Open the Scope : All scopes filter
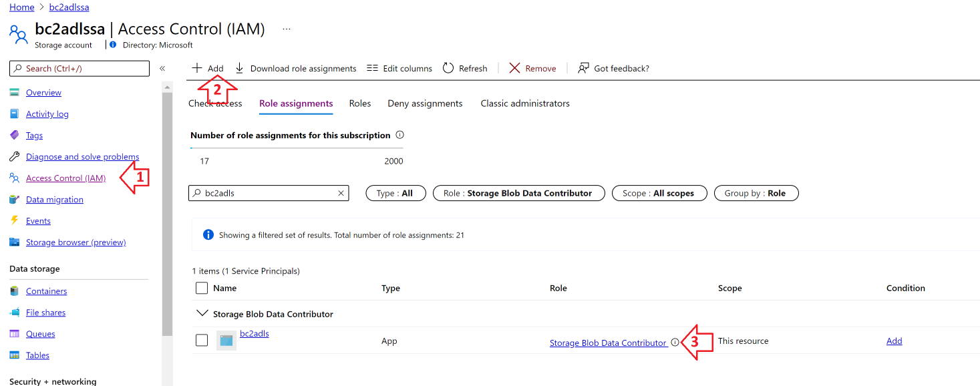Viewport: 980px width, 386px height. point(659,193)
